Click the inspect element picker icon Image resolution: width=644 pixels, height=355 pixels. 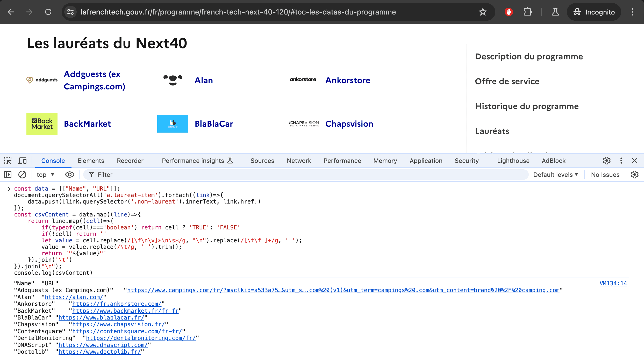8,161
